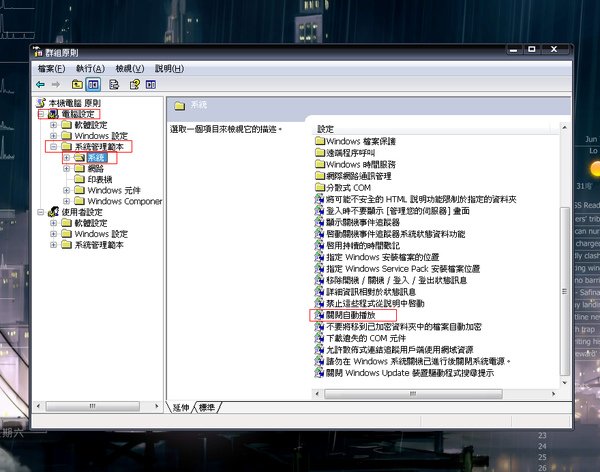Expand Windows 設定 under 電腦設定
Viewport: 600px width, 472px height.
[x=53, y=136]
